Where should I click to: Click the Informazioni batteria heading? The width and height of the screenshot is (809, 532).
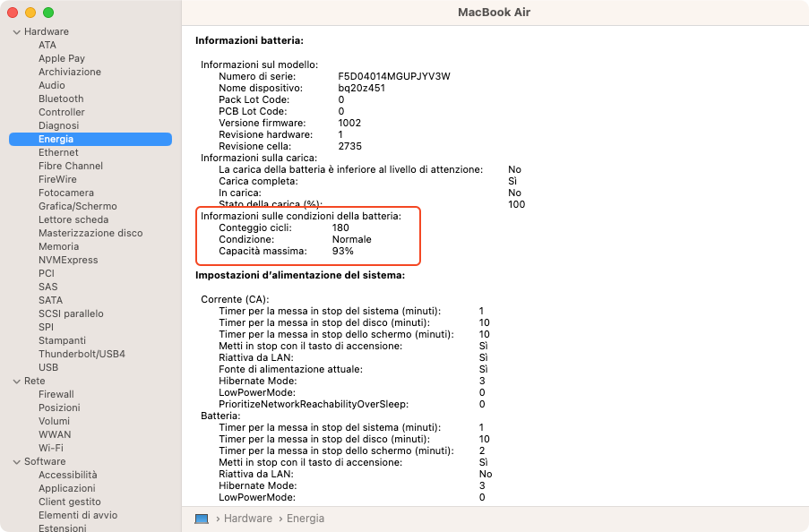coord(249,40)
